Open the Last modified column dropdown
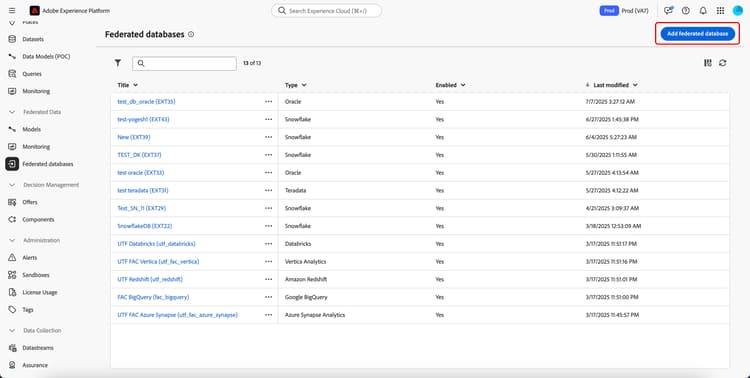This screenshot has height=378, width=750. [612, 85]
